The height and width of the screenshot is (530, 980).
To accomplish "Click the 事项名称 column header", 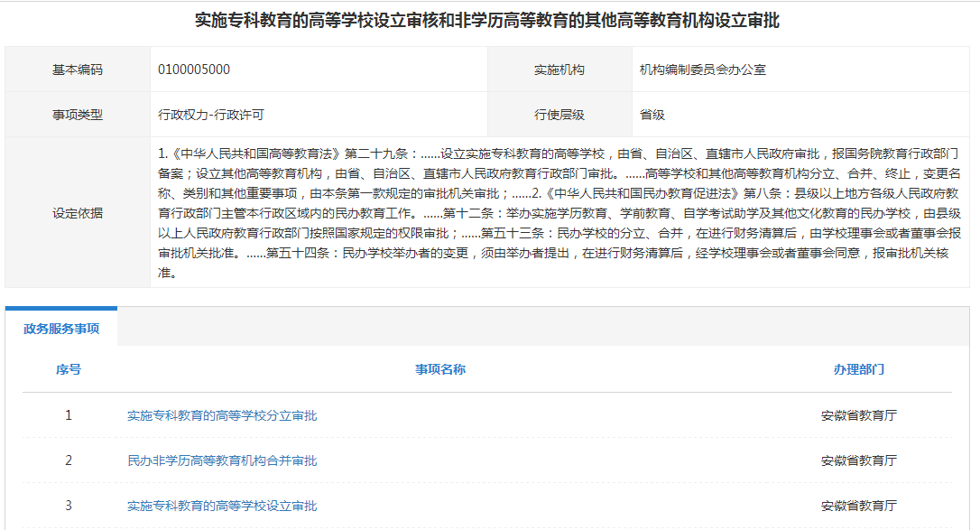I will pyautogui.click(x=440, y=369).
